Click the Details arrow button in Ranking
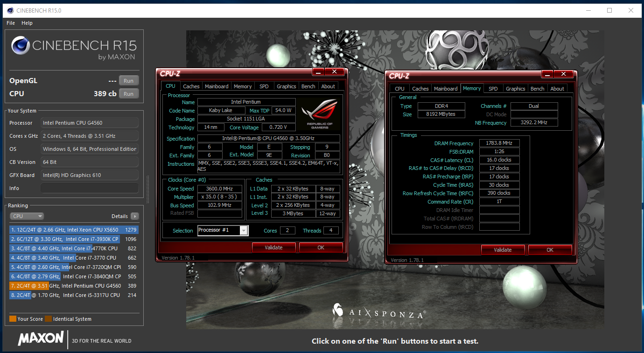The width and height of the screenshot is (644, 353). pyautogui.click(x=135, y=216)
